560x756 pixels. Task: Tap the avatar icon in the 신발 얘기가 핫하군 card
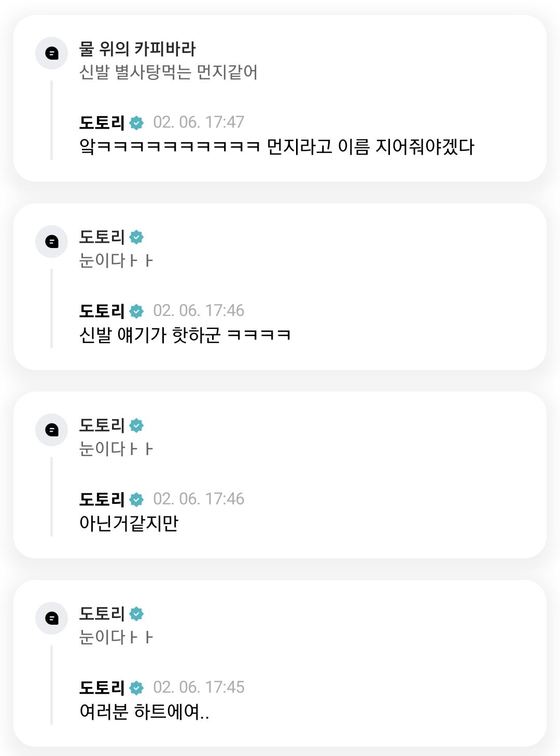tap(51, 241)
